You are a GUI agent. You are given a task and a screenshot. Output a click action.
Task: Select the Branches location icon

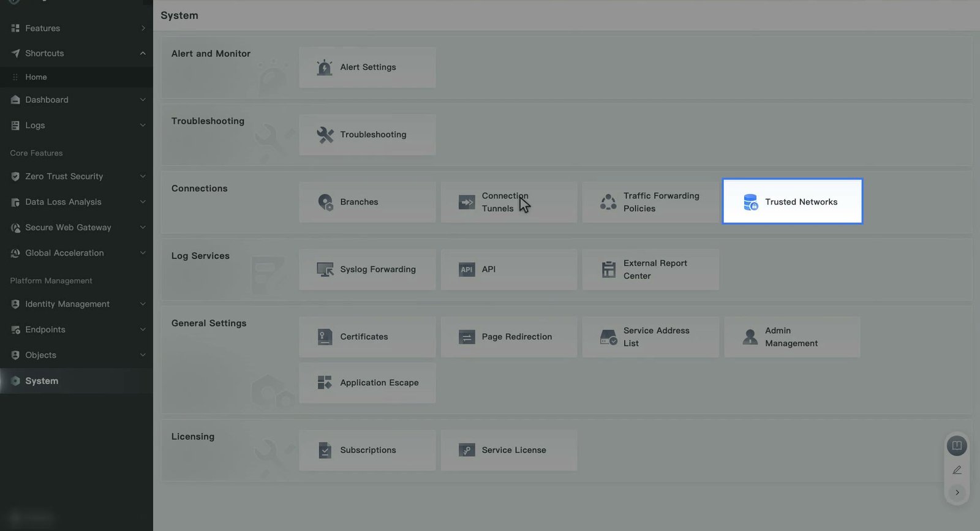coord(325,202)
